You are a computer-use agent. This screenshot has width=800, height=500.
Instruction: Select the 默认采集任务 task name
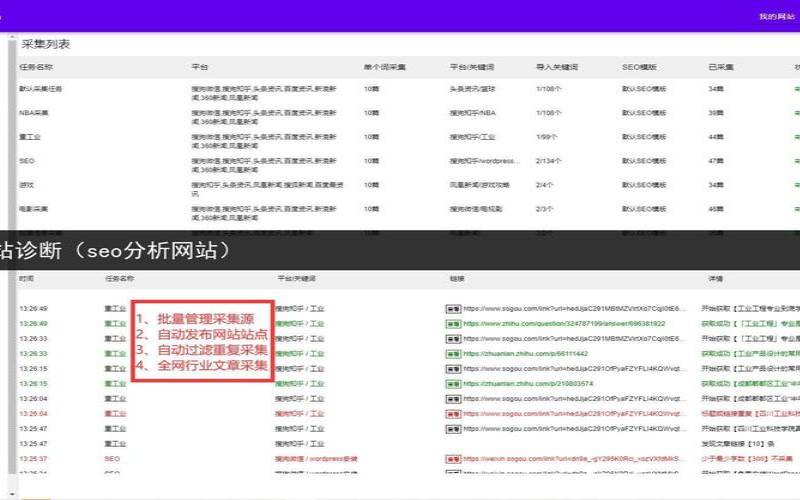(x=40, y=89)
